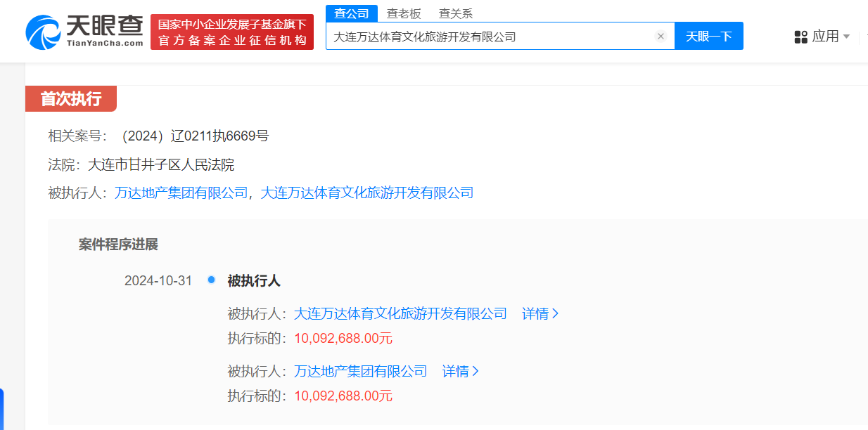Open the TianYanCha logo homepage
The width and height of the screenshot is (868, 430).
tap(84, 32)
